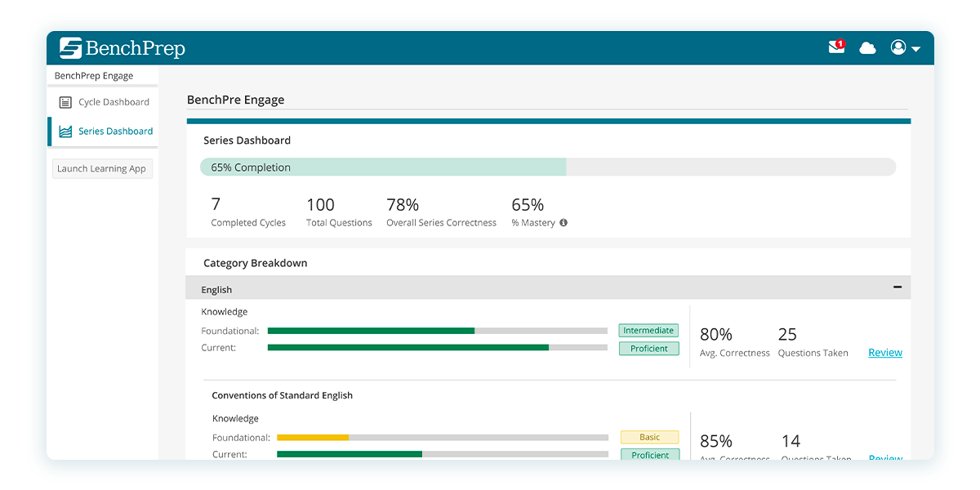Click the English Foundational knowledge bar

[x=438, y=331]
